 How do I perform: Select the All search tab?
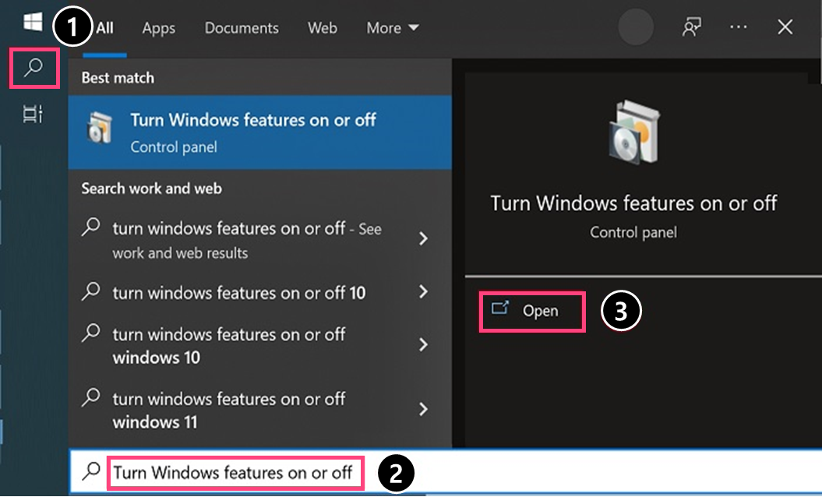104,28
